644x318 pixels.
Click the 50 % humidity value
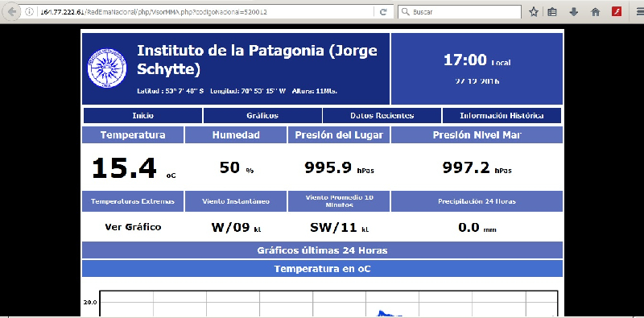(236, 167)
